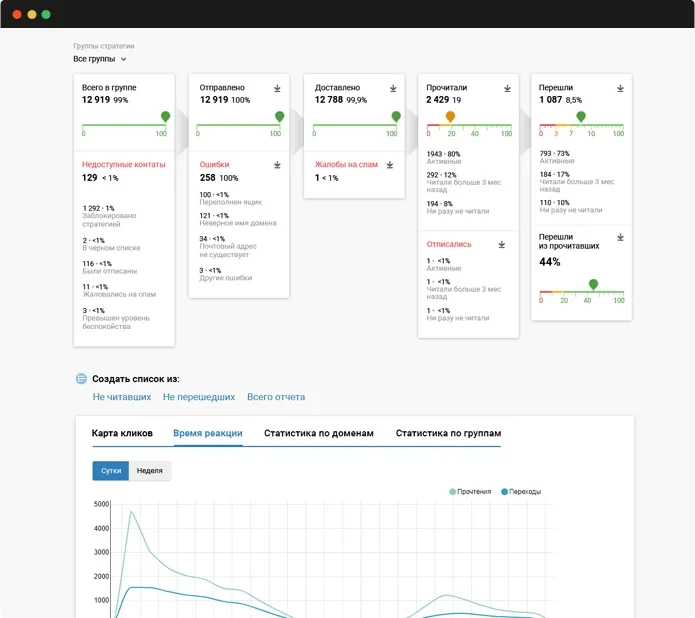This screenshot has width=695, height=618.
Task: Download the Жалобы на спам list
Action: 391,165
